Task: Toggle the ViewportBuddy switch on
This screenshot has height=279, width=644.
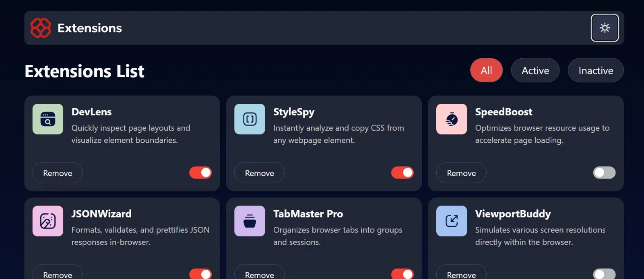Action: pos(604,274)
